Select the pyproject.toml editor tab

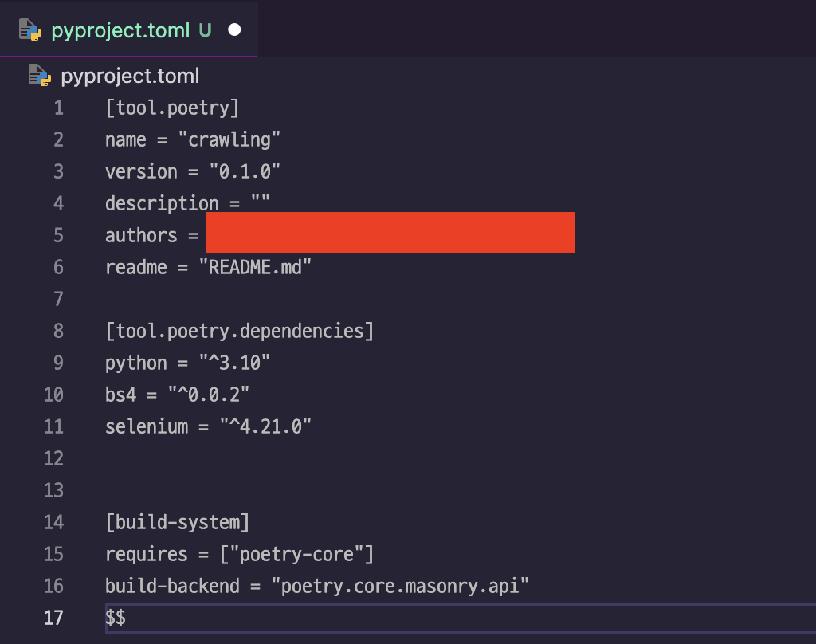120,30
